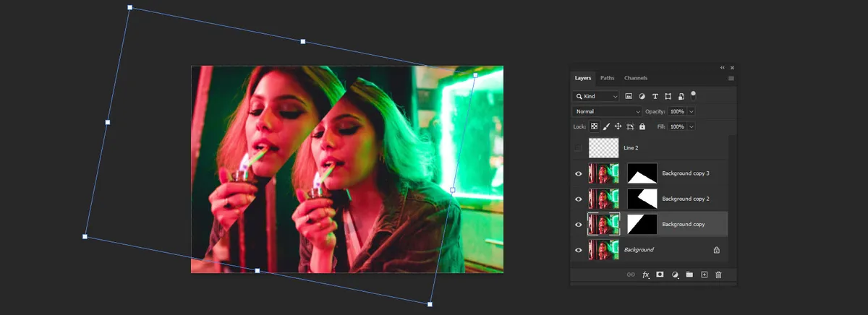The height and width of the screenshot is (315, 868).
Task: Select the Background layer thumbnail
Action: coord(604,250)
